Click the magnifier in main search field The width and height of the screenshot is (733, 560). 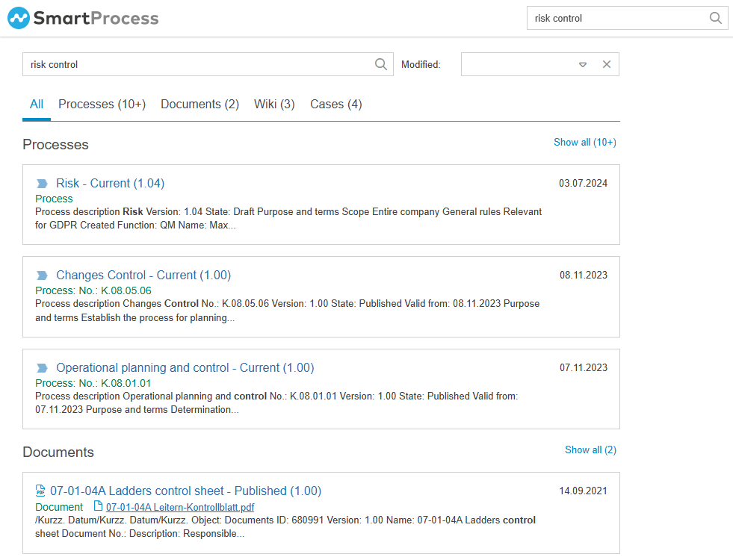[381, 64]
